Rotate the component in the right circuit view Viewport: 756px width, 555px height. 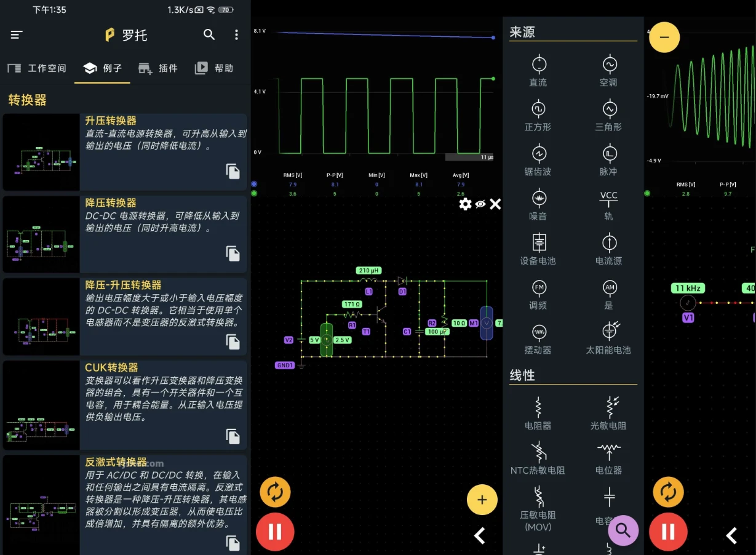(x=668, y=492)
